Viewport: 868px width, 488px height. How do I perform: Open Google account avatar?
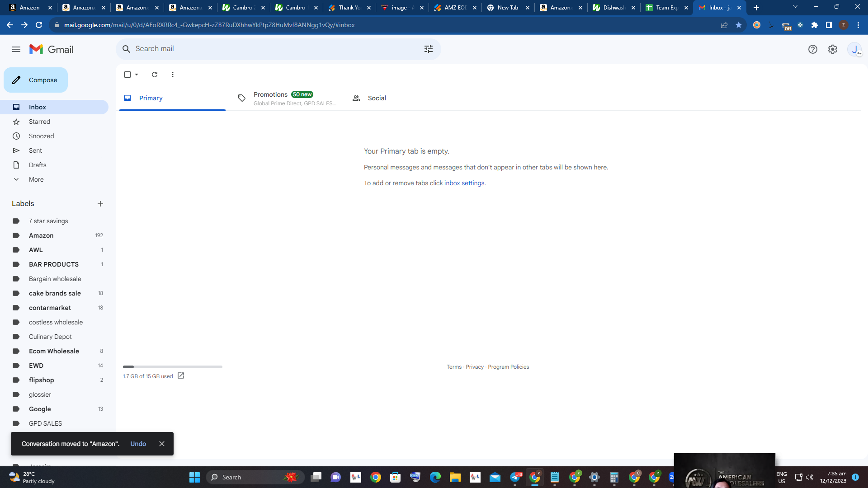point(854,49)
